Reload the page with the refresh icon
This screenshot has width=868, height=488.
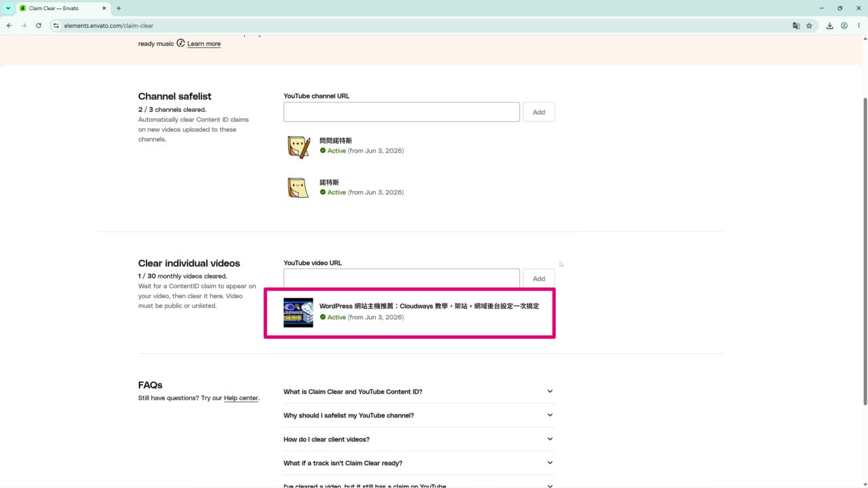[x=39, y=26]
